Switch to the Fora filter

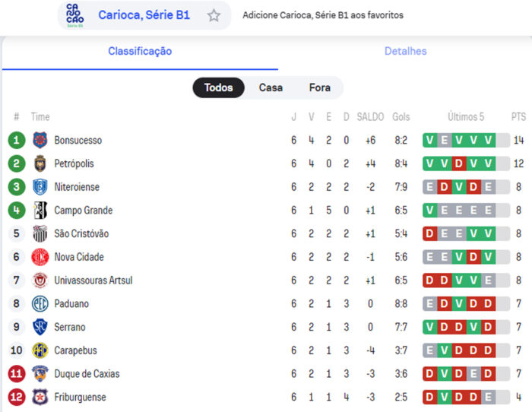(x=320, y=87)
